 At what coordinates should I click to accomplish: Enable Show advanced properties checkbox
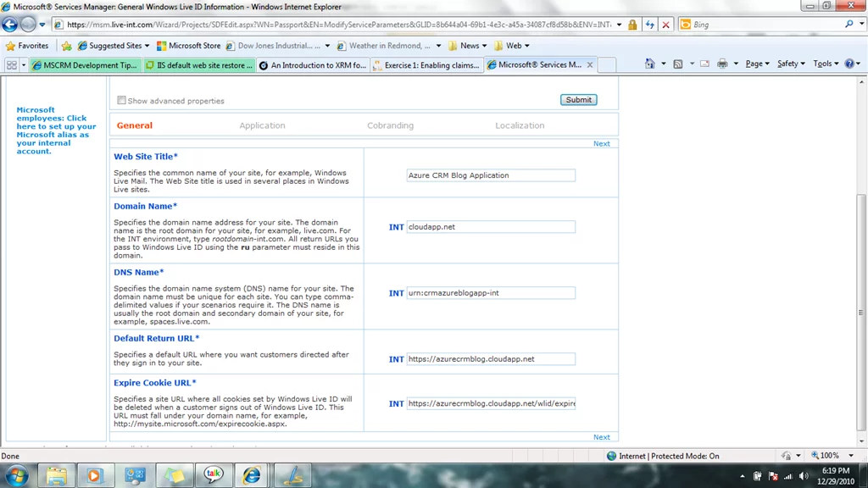point(121,100)
